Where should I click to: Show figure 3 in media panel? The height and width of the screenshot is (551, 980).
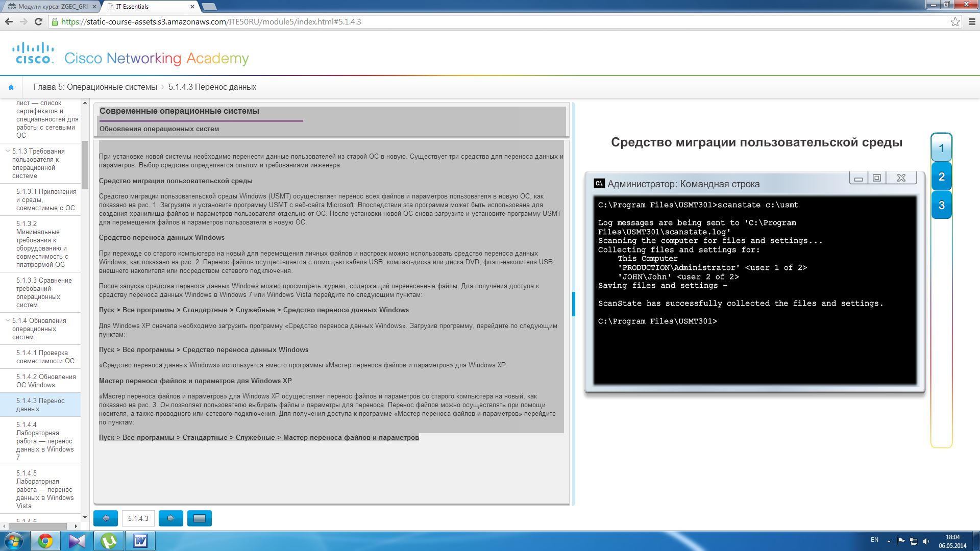942,205
